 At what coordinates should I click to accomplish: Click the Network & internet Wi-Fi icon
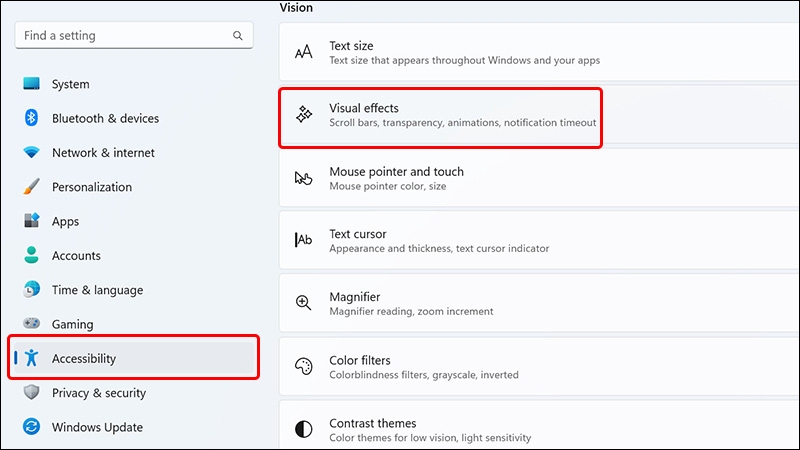tap(32, 153)
